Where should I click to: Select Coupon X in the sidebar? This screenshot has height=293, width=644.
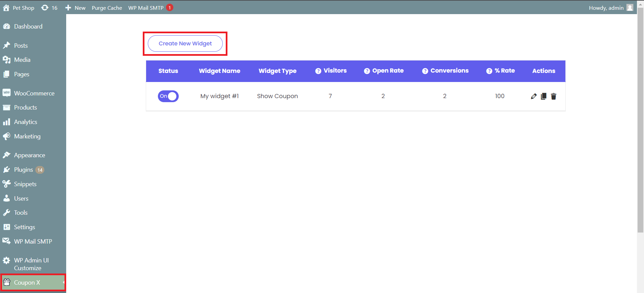click(x=33, y=283)
